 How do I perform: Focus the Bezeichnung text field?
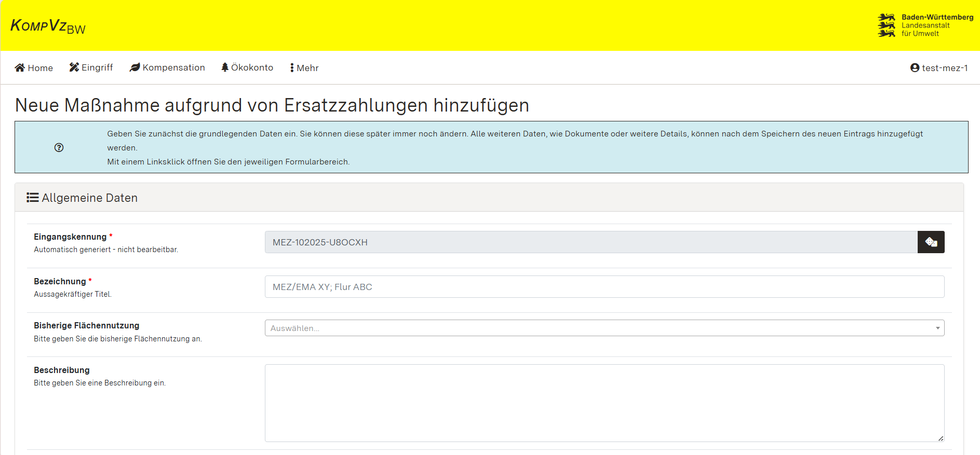(x=604, y=287)
